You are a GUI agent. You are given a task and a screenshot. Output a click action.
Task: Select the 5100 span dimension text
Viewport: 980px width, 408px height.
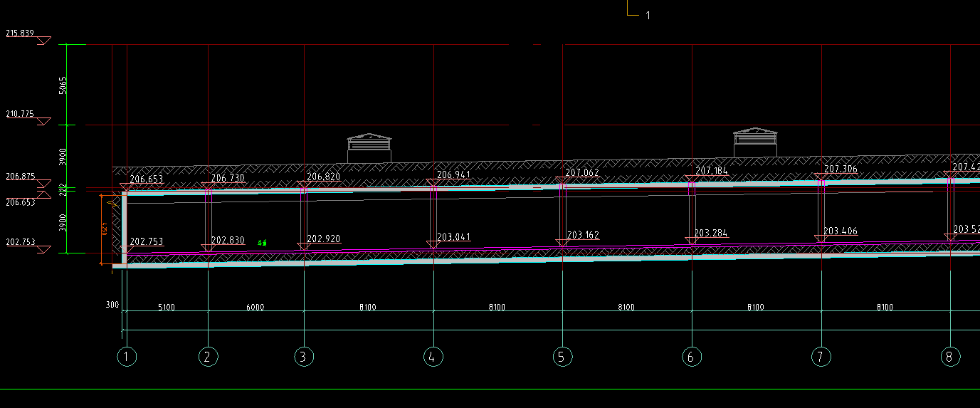click(167, 308)
